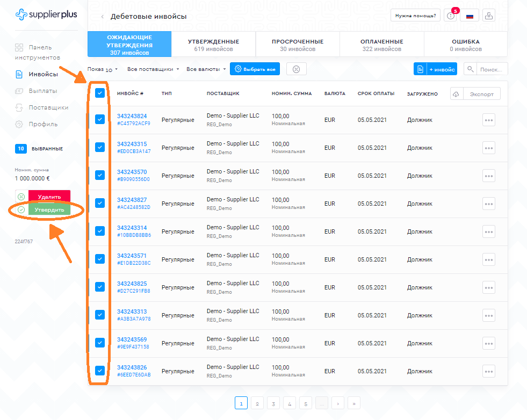This screenshot has height=420, width=527.
Task: Click the deselect-all X icon button
Action: 296,69
